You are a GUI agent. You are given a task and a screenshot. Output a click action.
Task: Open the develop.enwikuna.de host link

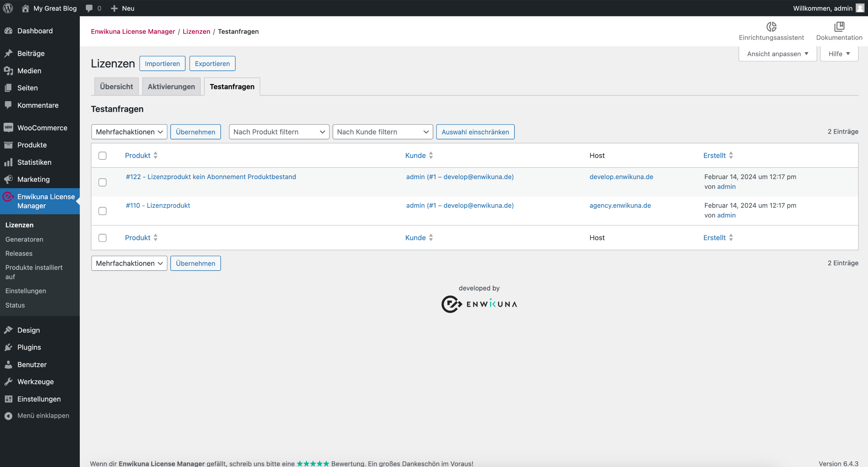[x=621, y=177]
